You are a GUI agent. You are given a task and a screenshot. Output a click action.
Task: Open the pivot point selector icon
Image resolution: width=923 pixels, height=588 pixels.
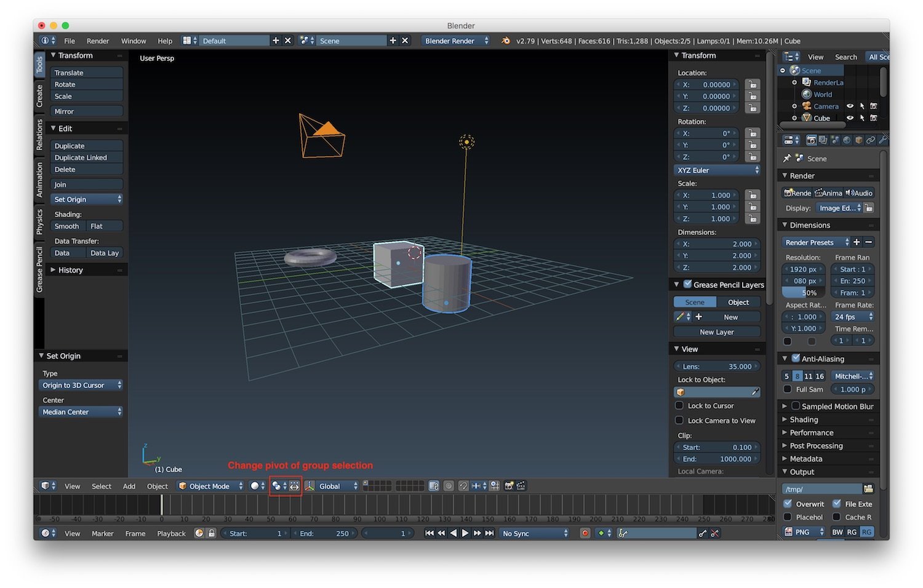[x=279, y=486]
